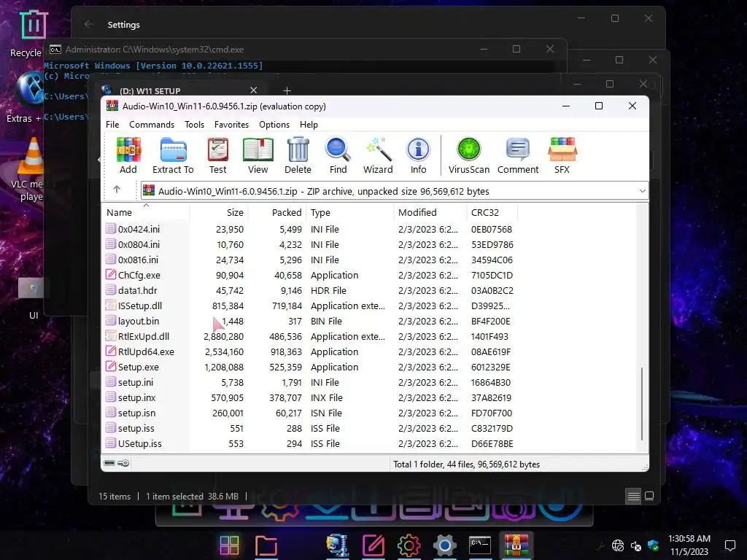Open the File menu
Viewport: 747px width, 560px height.
[112, 125]
